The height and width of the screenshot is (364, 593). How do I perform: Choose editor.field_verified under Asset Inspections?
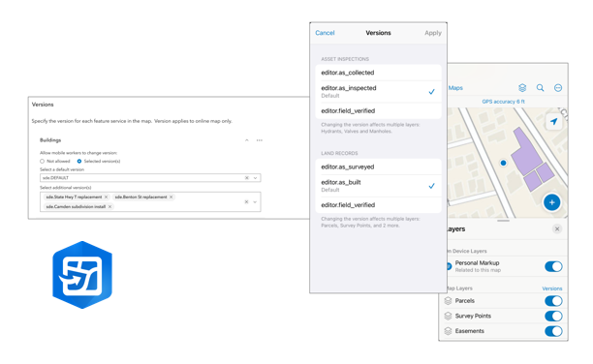(x=378, y=110)
